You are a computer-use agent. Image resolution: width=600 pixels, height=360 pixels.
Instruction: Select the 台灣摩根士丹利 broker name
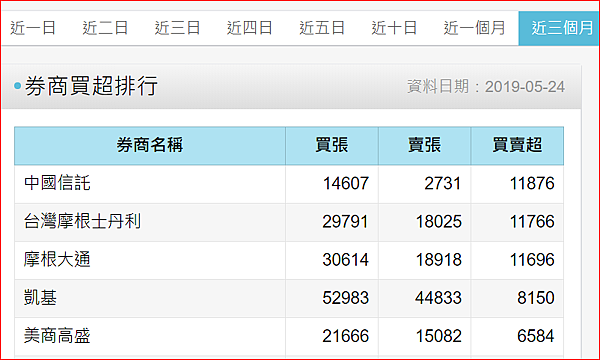pos(82,222)
